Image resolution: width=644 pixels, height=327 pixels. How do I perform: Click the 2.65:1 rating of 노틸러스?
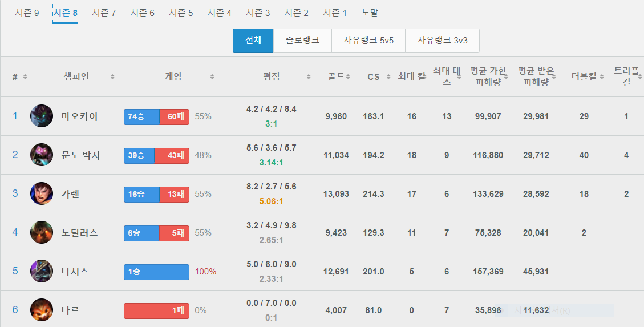pyautogui.click(x=271, y=240)
